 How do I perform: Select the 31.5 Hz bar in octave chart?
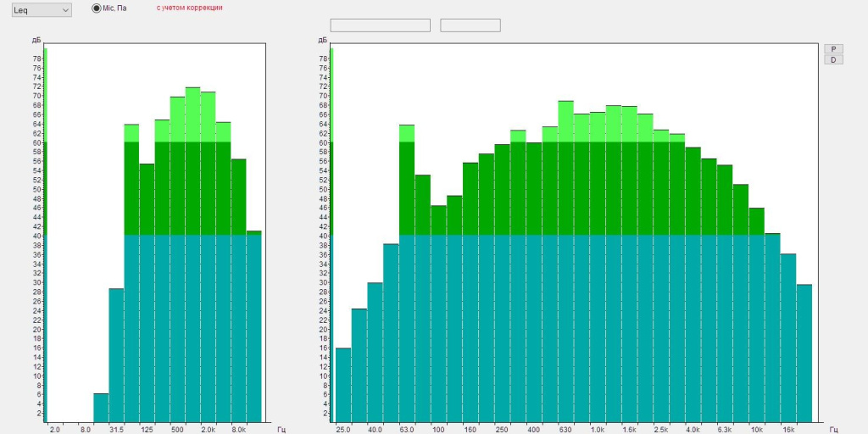click(116, 355)
